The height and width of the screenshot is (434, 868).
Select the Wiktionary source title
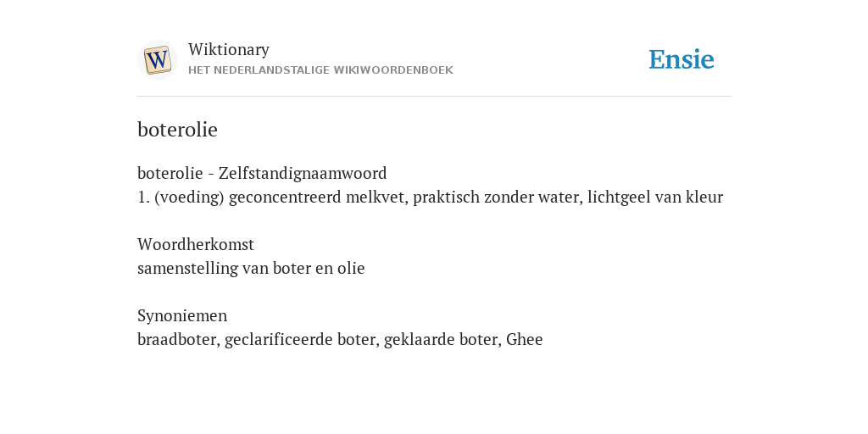(229, 50)
